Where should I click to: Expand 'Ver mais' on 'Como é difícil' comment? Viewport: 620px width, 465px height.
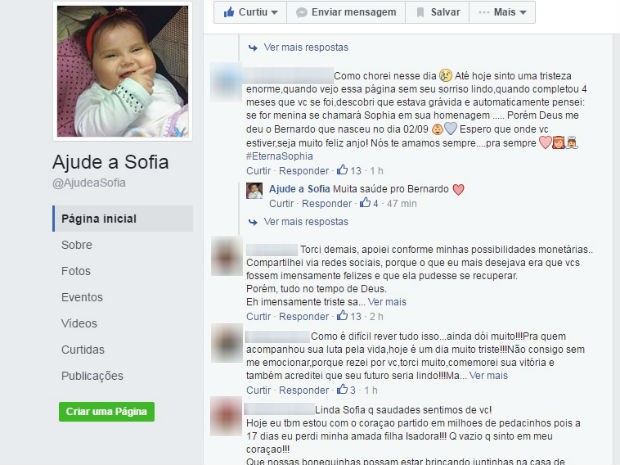pos(488,375)
